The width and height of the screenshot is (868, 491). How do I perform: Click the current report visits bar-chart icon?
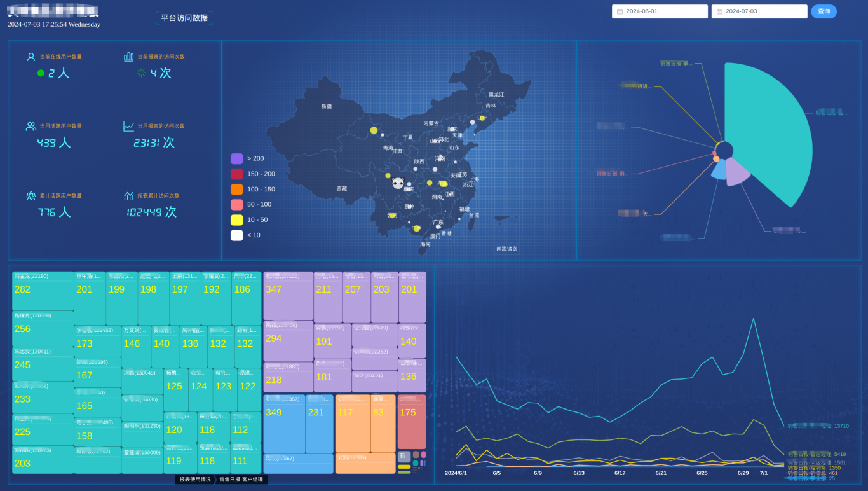click(x=128, y=57)
